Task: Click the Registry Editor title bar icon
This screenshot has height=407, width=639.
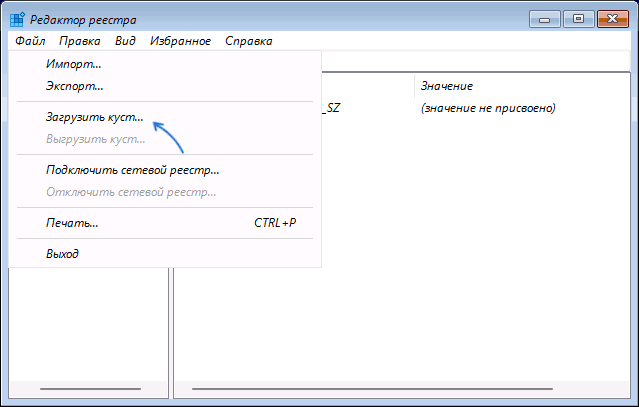Action: tap(18, 19)
